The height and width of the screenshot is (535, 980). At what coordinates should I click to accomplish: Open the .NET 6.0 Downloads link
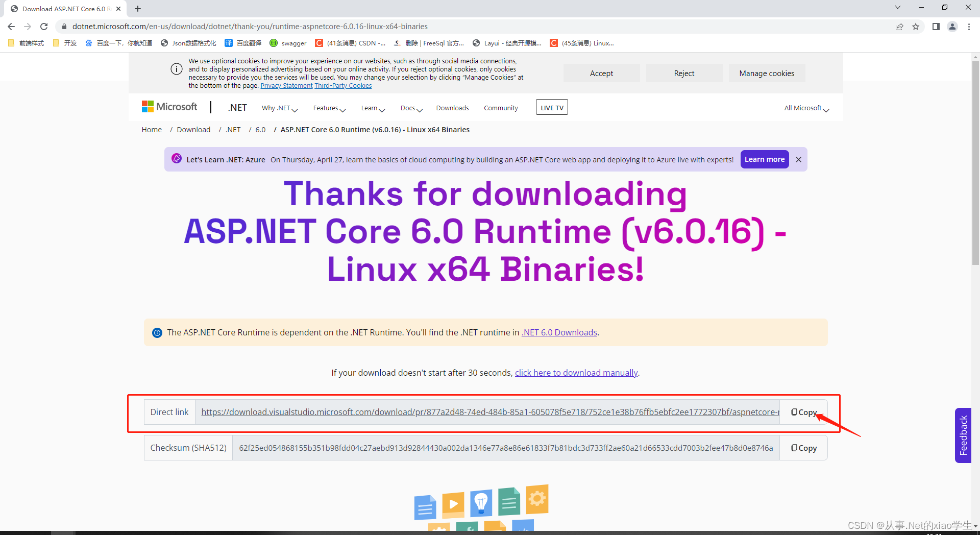[559, 332]
